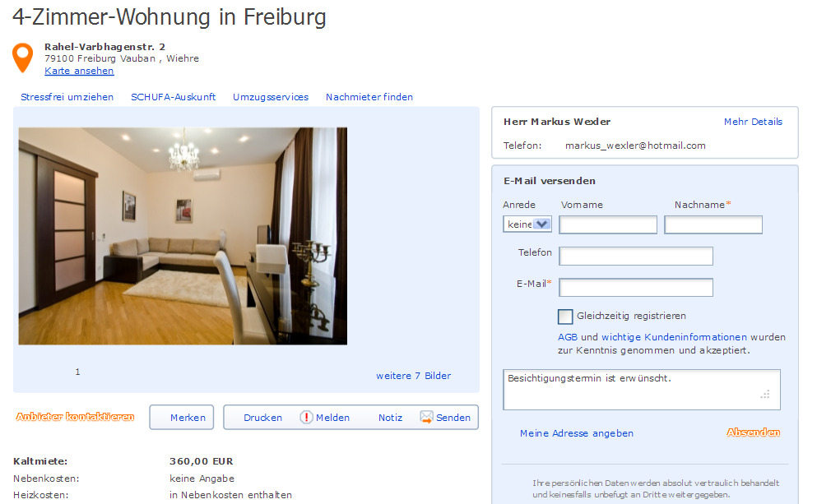Click the Drucken button

(x=262, y=418)
